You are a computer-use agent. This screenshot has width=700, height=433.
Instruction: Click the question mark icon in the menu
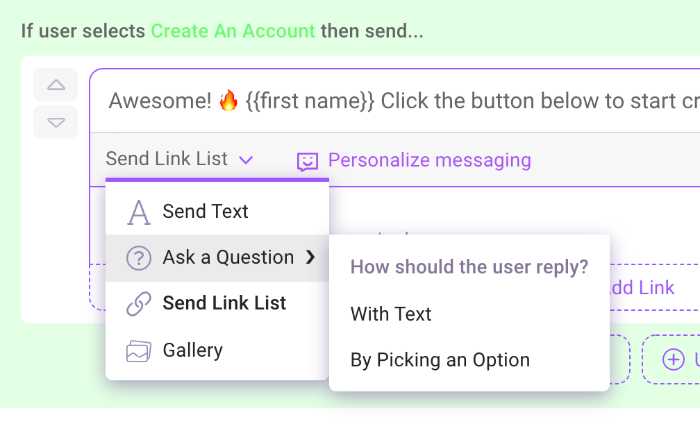(x=139, y=258)
